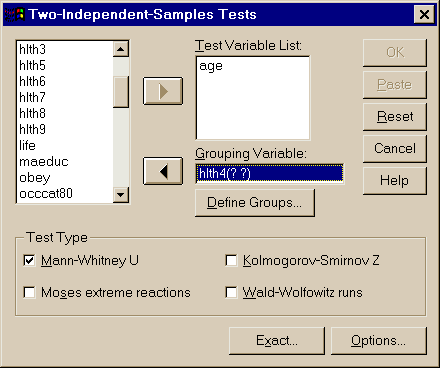Toggle the Mann-Whitney U checkbox
The image size is (440, 368).
coord(29,260)
